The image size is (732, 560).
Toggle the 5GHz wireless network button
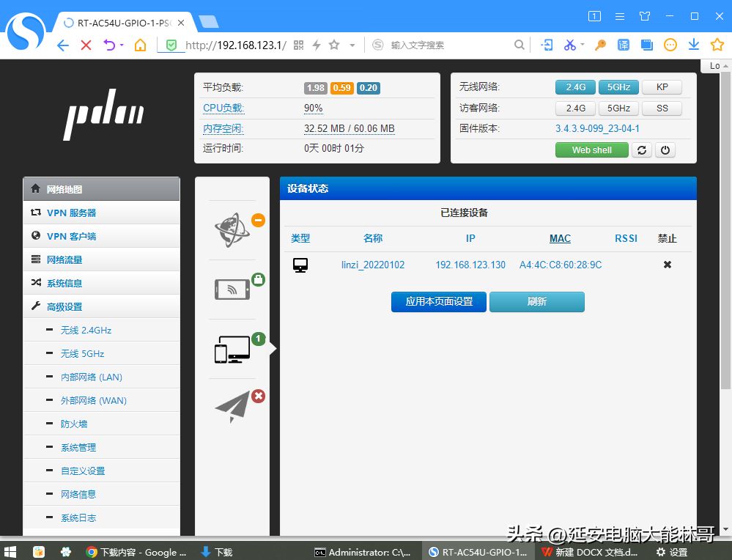pos(618,87)
